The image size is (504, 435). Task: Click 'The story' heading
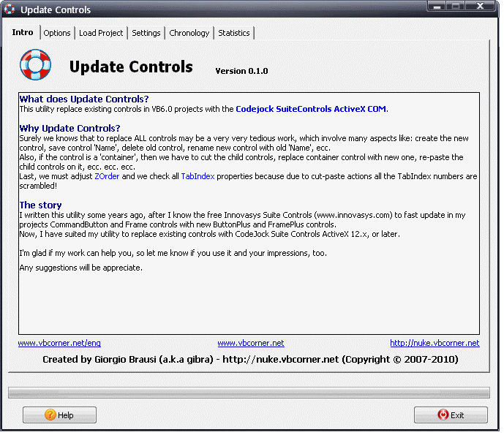pyautogui.click(x=40, y=205)
